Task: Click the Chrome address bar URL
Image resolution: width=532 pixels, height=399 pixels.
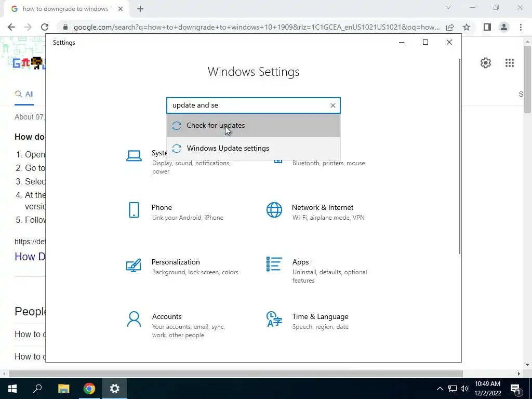Action: [x=257, y=27]
